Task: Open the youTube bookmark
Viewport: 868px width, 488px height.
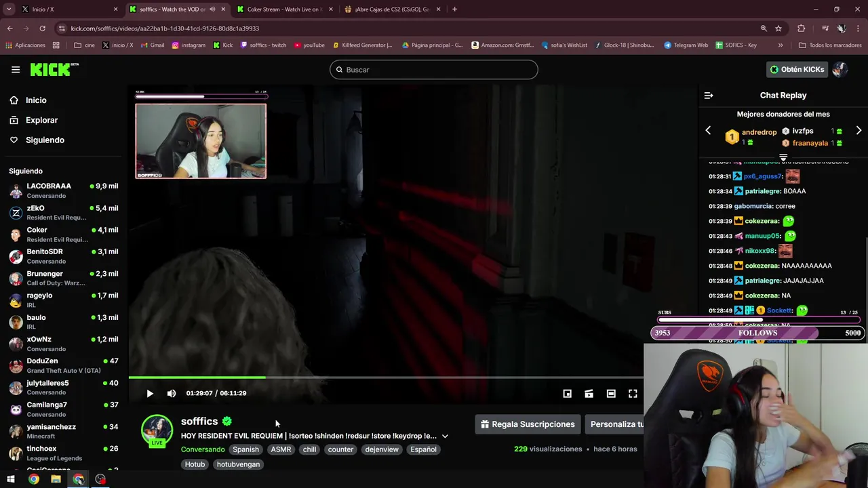Action: [x=309, y=45]
